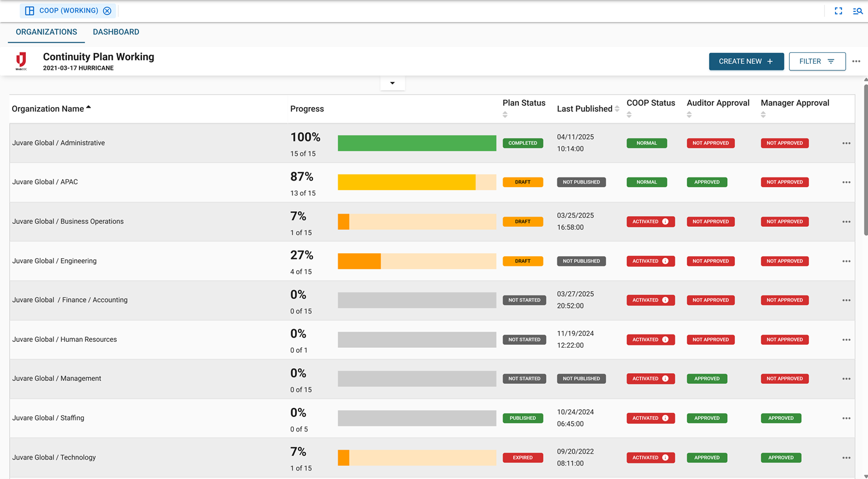Click info icon on Technology ACTIVATED badge
868x479 pixels.
[665, 457]
